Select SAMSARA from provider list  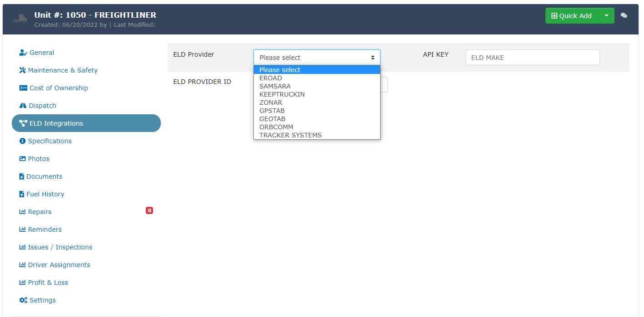coord(317,86)
